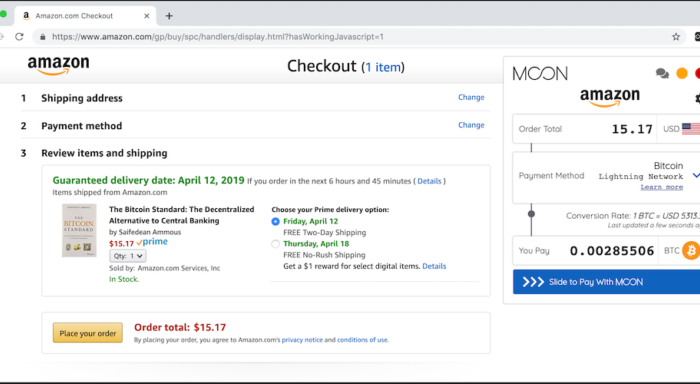Click the orange circle button in MOON panel
The width and height of the screenshot is (700, 384).
pos(682,73)
